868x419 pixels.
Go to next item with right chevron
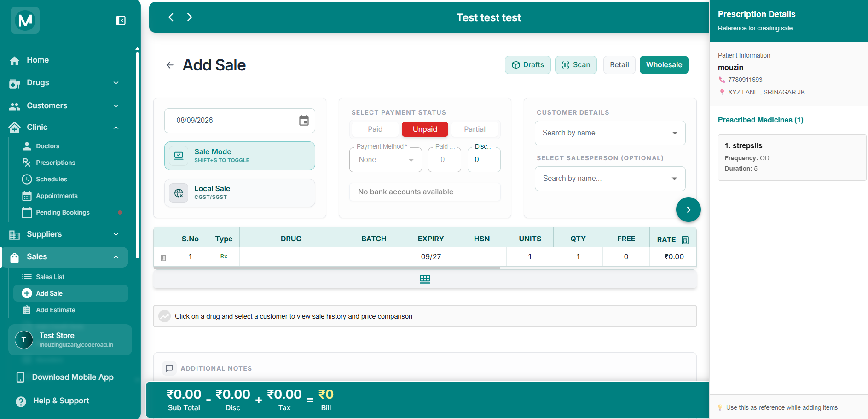(190, 17)
